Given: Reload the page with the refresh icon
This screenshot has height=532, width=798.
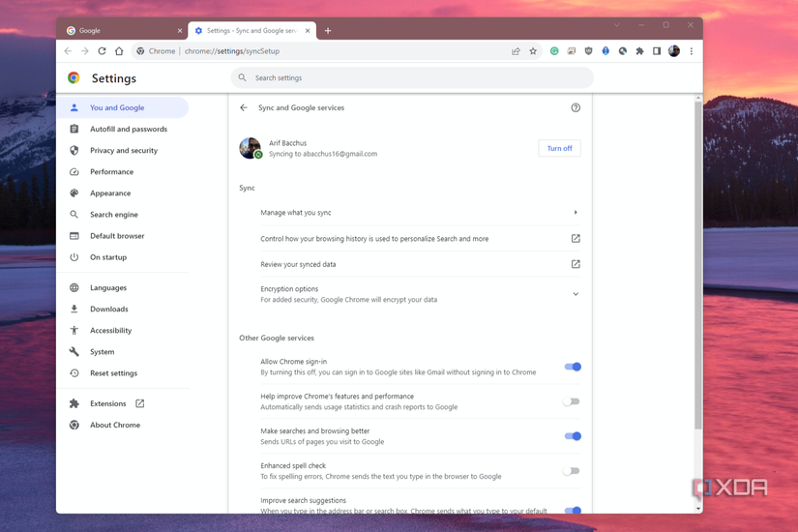Looking at the screenshot, I should [x=102, y=51].
